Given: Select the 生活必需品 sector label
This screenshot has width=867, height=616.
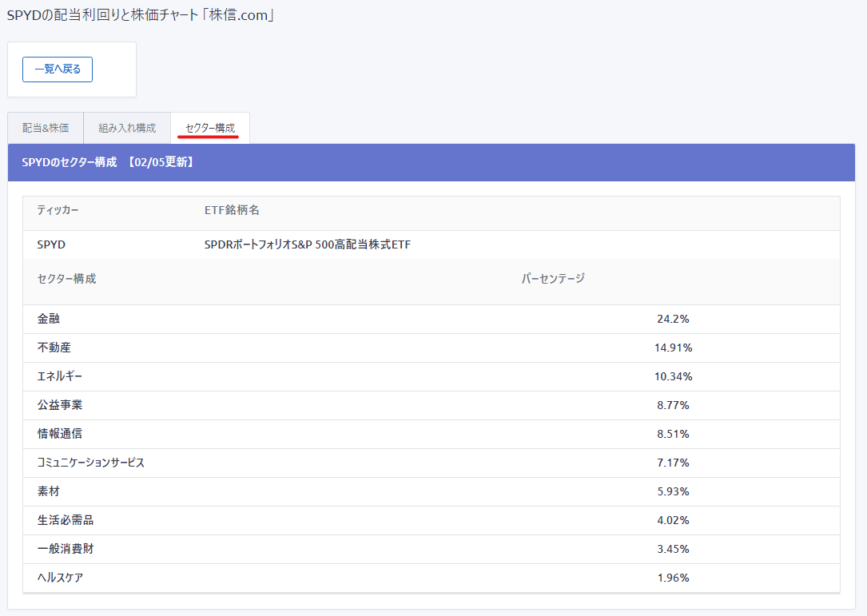Looking at the screenshot, I should pyautogui.click(x=66, y=520).
